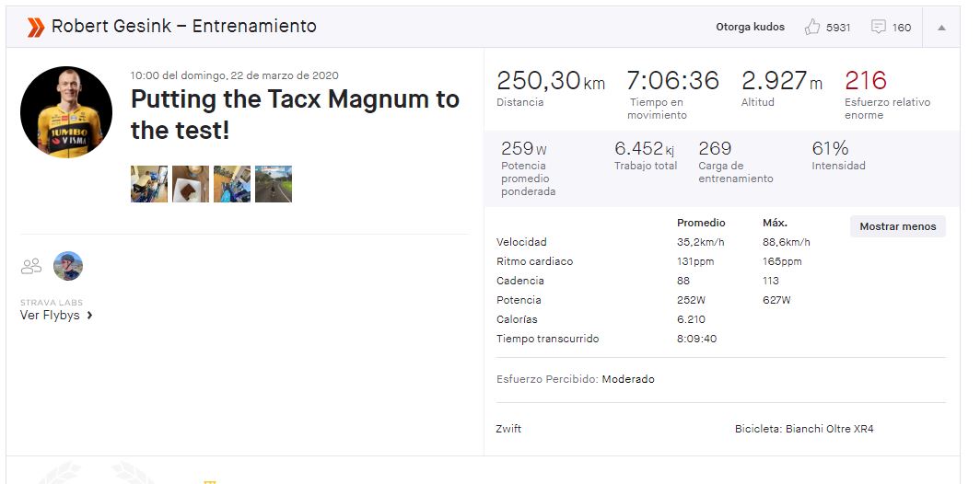Image resolution: width=980 pixels, height=484 pixels.
Task: Click average power 252W
Action: 691,300
